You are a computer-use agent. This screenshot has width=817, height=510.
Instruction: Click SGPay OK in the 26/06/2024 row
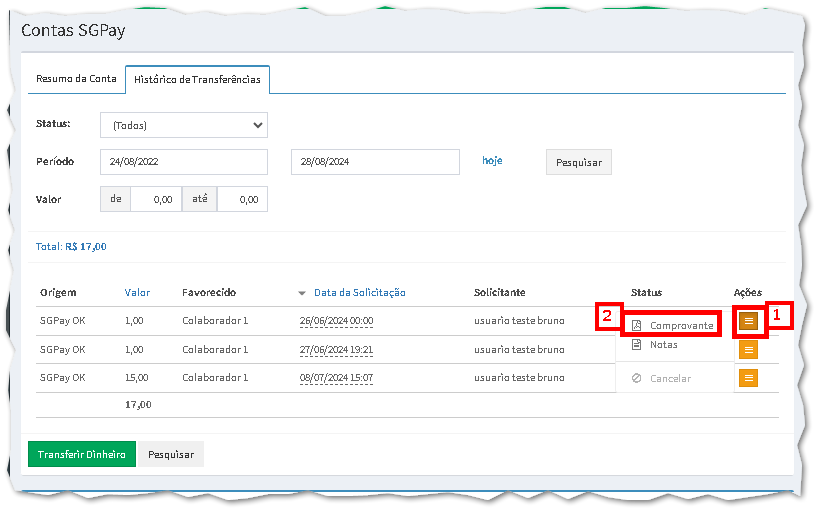coord(63,321)
